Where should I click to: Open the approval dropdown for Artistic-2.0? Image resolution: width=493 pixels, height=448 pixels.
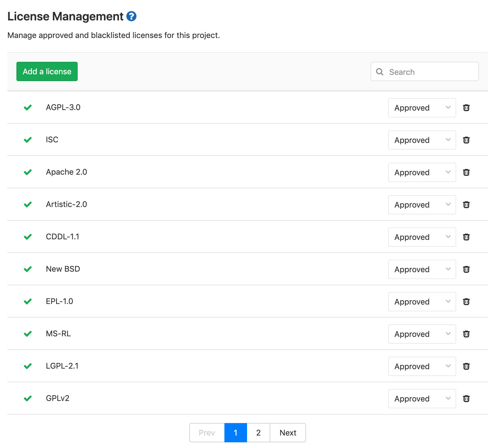(422, 205)
